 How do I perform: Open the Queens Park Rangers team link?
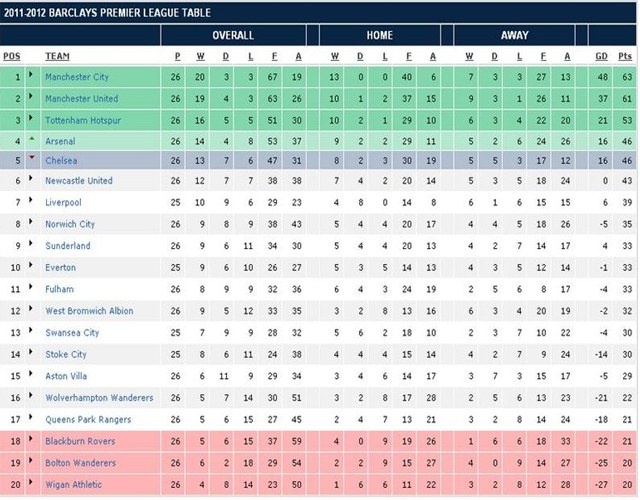click(x=87, y=419)
